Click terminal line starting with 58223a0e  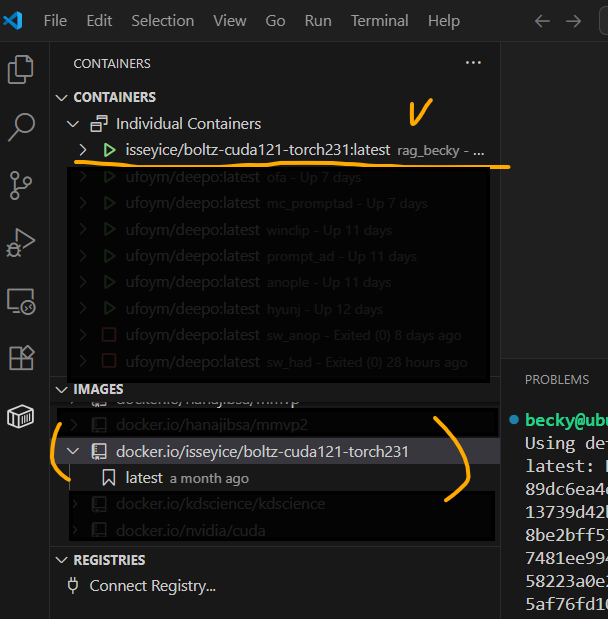(566, 581)
